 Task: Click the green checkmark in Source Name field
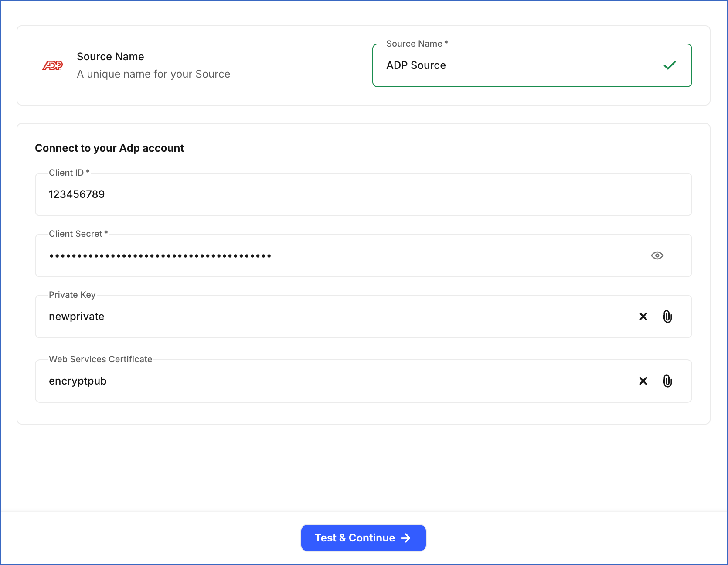pyautogui.click(x=670, y=65)
